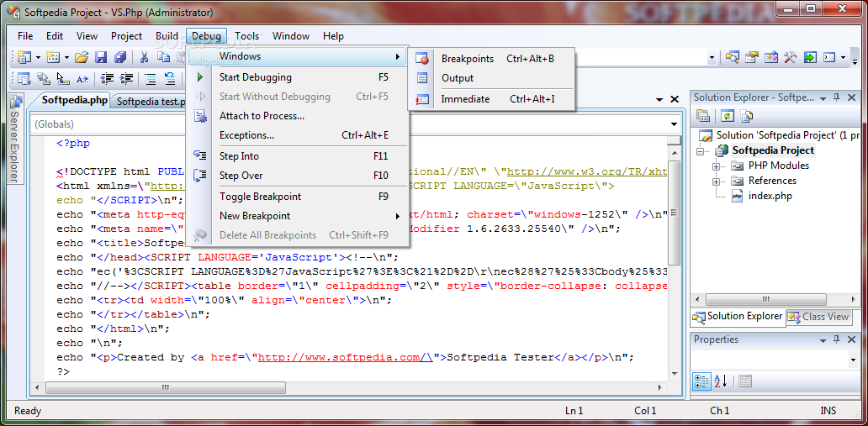Click the Increase Line Indent icon
868x426 pixels.
pos(126,78)
